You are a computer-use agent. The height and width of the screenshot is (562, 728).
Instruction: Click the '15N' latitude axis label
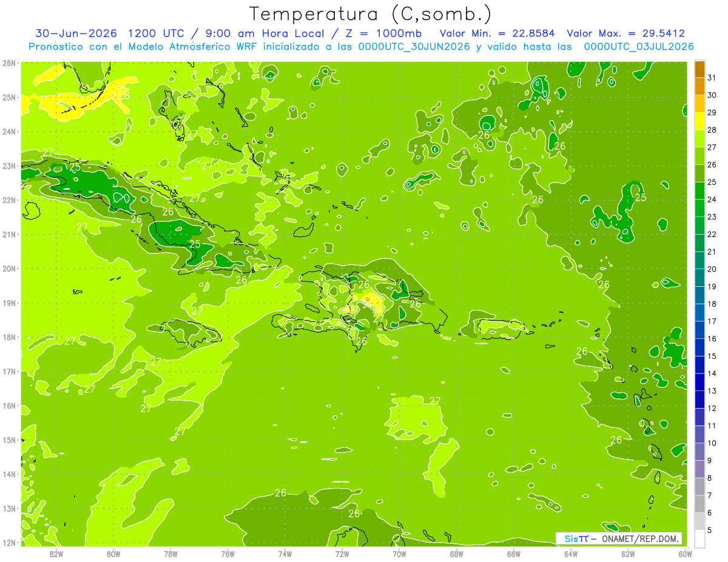8,440
